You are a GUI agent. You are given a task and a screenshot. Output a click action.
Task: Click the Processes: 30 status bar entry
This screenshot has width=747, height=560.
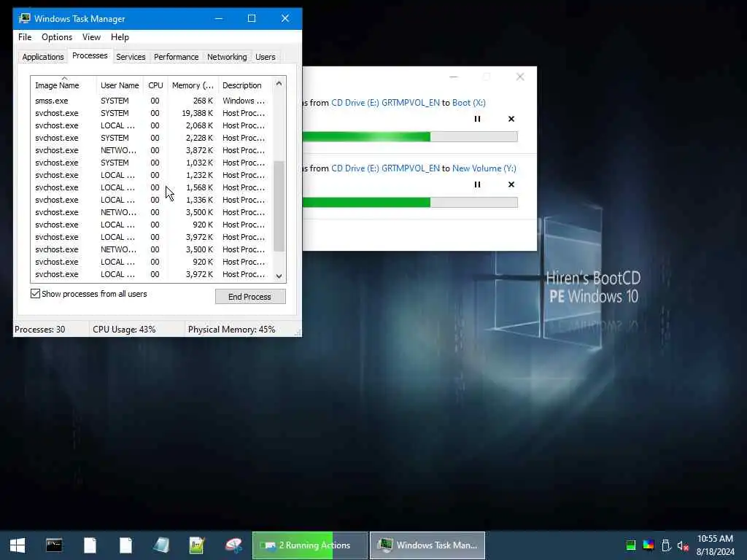40,330
